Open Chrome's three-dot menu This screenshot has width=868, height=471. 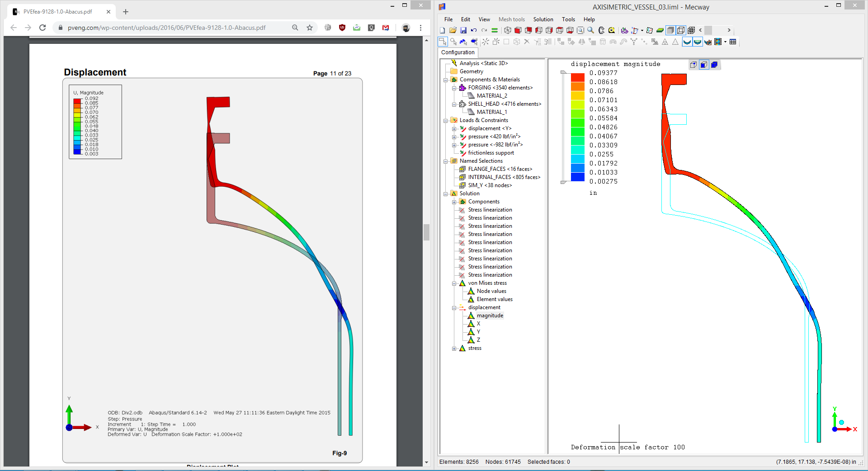[420, 28]
